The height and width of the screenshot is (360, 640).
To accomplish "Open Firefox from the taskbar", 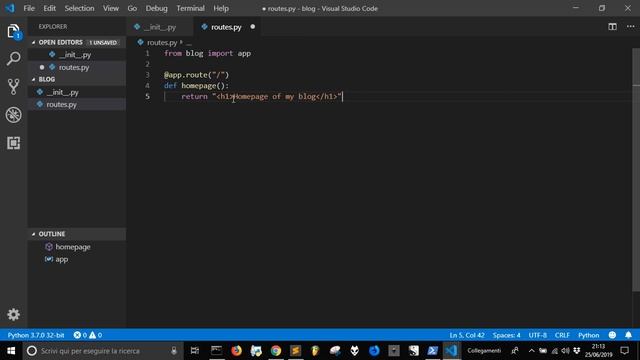I will [236, 351].
